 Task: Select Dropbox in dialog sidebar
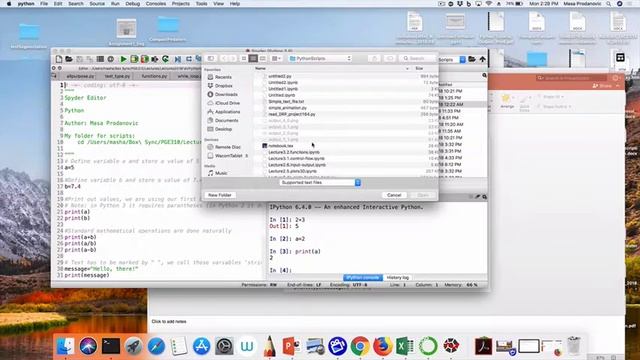220,86
